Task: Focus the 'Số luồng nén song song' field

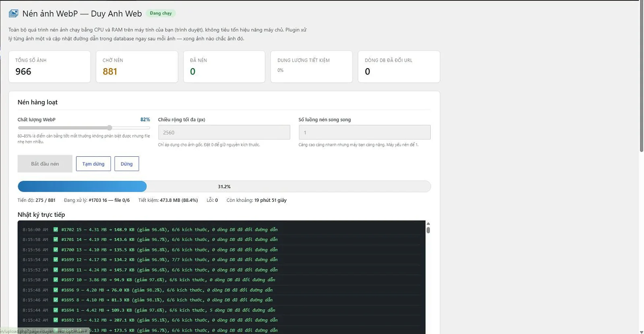Action: click(365, 133)
